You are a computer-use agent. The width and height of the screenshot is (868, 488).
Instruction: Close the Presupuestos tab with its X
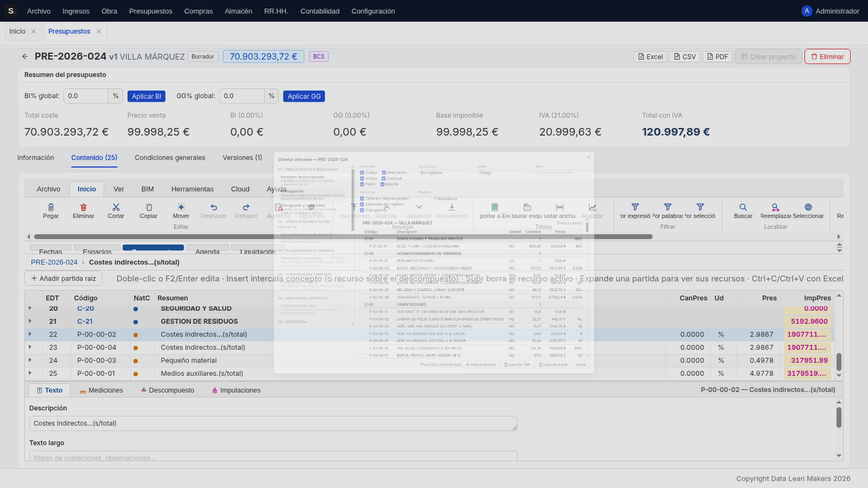[x=99, y=31]
